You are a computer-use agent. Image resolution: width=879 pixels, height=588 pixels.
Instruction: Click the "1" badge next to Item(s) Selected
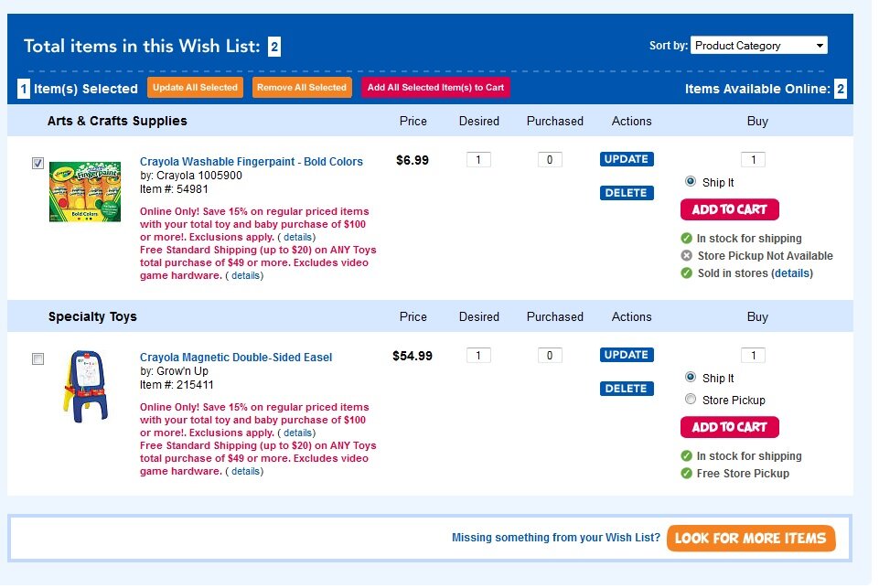[23, 89]
